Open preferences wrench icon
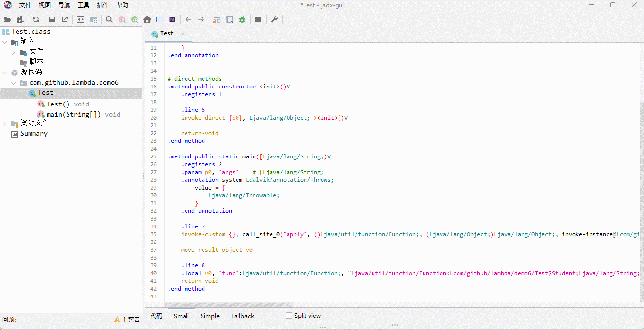This screenshot has width=644, height=330. pos(274,20)
